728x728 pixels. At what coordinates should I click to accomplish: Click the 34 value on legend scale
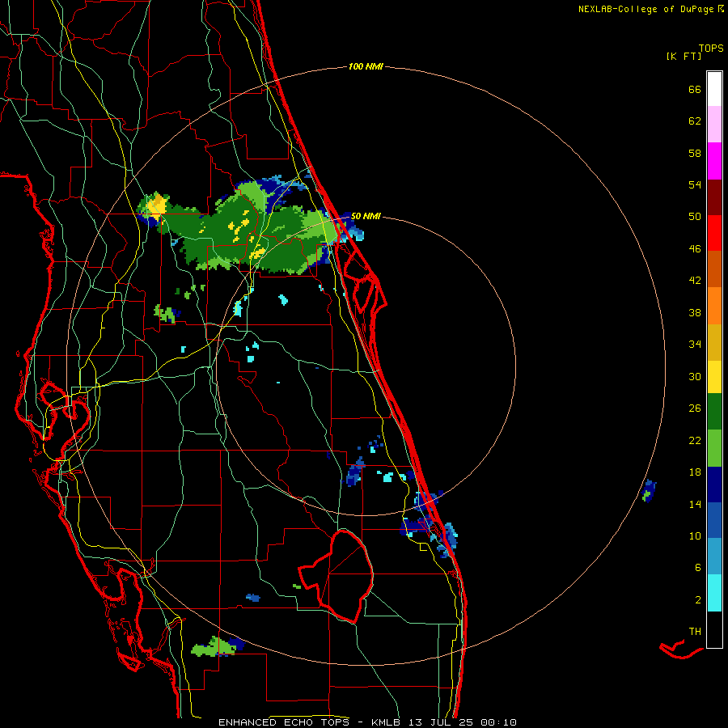(695, 345)
